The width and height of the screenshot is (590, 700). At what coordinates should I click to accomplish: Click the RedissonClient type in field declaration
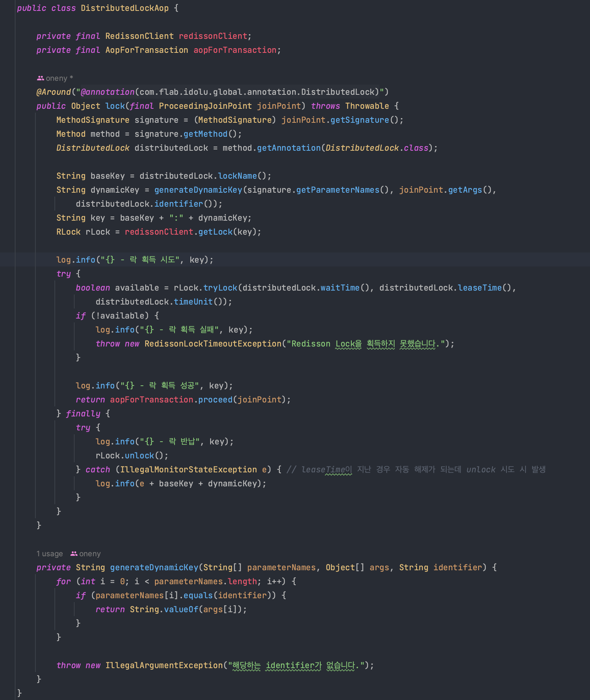click(140, 36)
